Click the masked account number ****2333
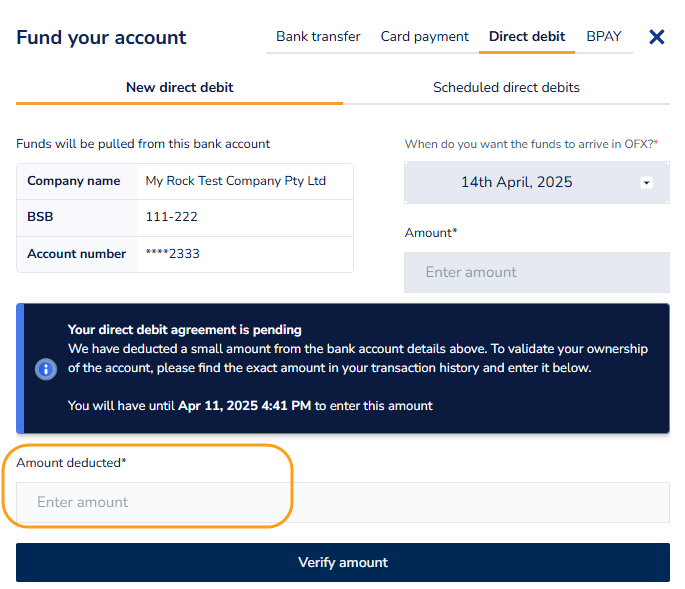 click(173, 254)
